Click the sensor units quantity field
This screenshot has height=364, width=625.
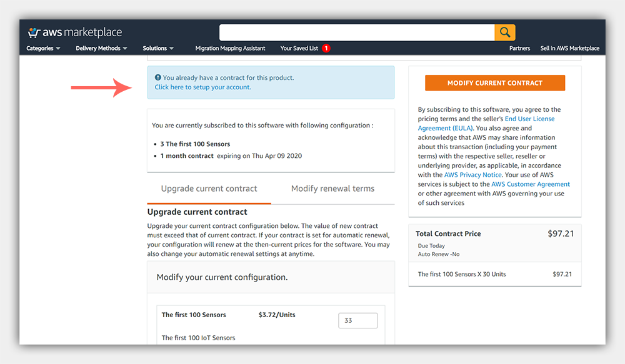[x=358, y=320]
